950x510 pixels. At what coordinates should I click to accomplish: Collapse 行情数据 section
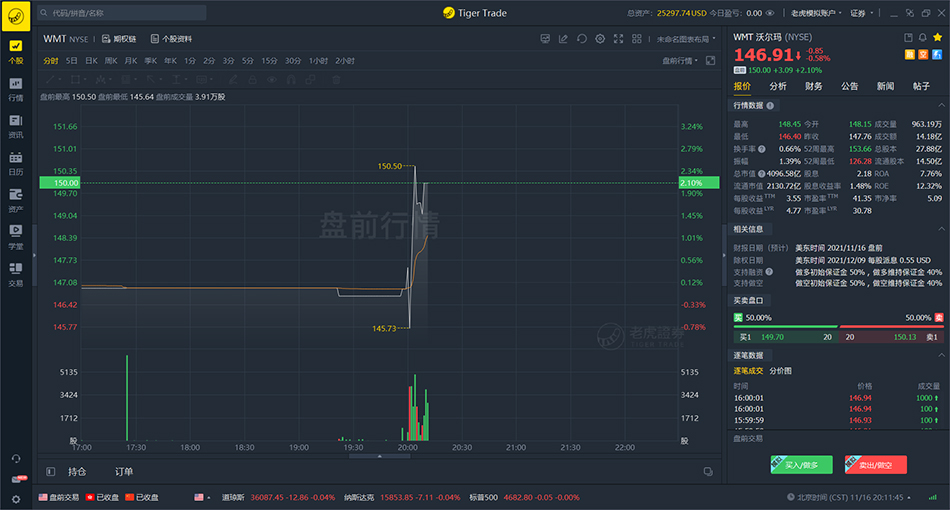942,105
